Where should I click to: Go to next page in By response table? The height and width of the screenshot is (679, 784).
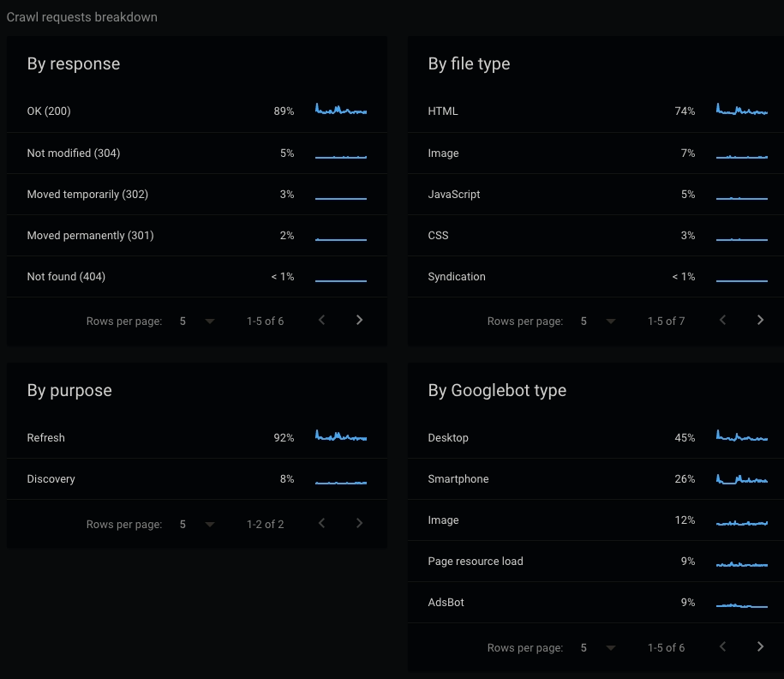pyautogui.click(x=359, y=319)
